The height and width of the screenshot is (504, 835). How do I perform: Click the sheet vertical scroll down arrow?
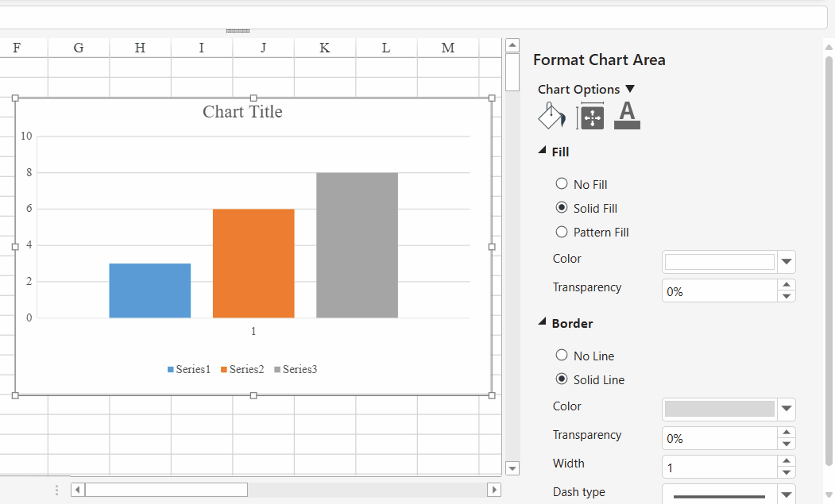pos(512,469)
